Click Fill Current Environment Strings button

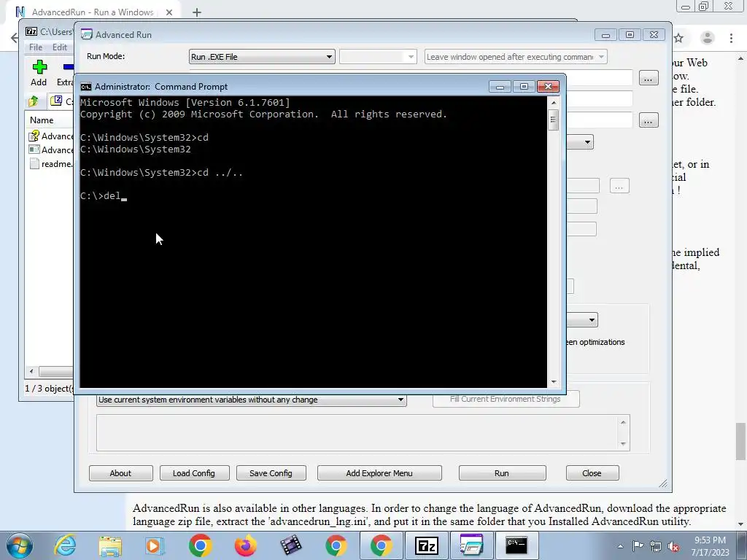point(505,399)
